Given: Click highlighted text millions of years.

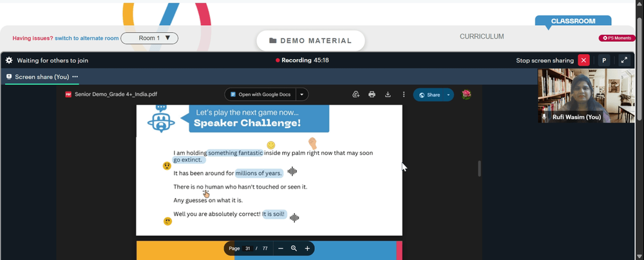Looking at the screenshot, I should click(259, 173).
